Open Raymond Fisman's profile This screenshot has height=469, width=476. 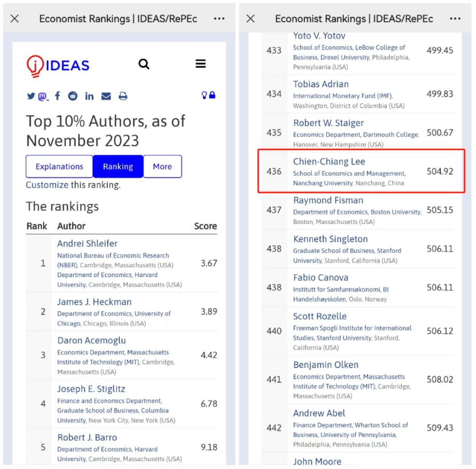328,200
